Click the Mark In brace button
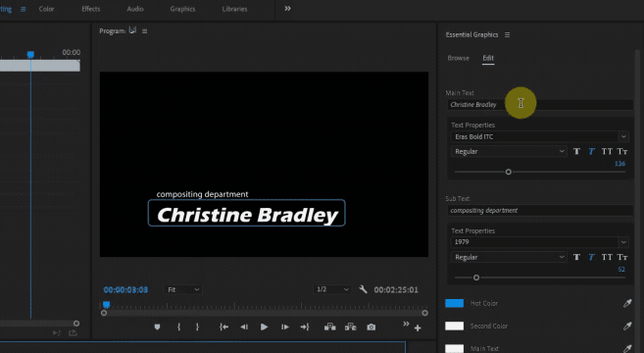Image resolution: width=644 pixels, height=353 pixels. pyautogui.click(x=178, y=328)
